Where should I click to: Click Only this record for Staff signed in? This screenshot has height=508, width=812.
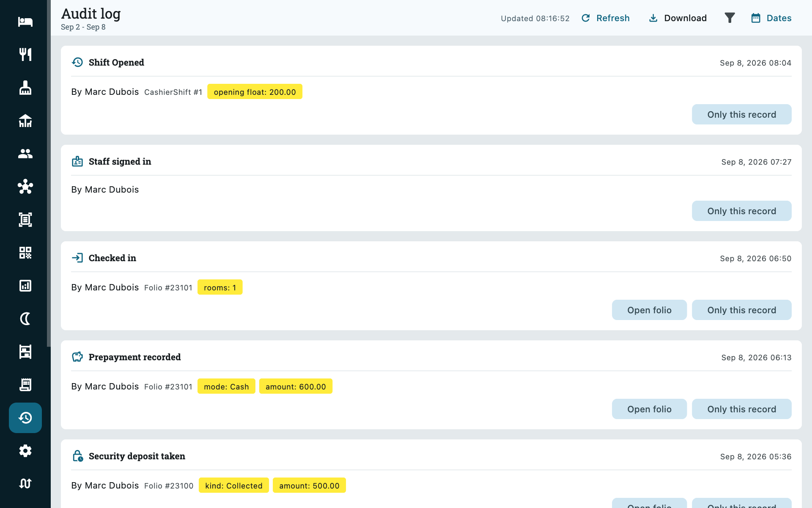741,211
